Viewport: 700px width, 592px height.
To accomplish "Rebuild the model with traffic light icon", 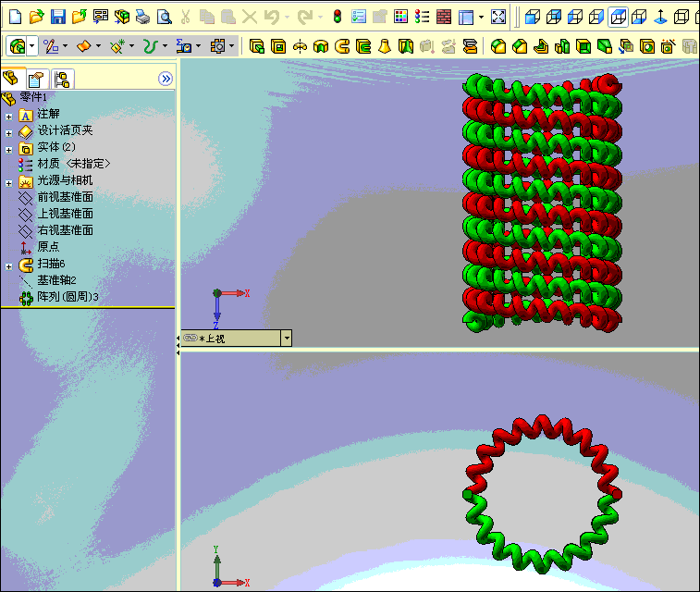I will 338,17.
